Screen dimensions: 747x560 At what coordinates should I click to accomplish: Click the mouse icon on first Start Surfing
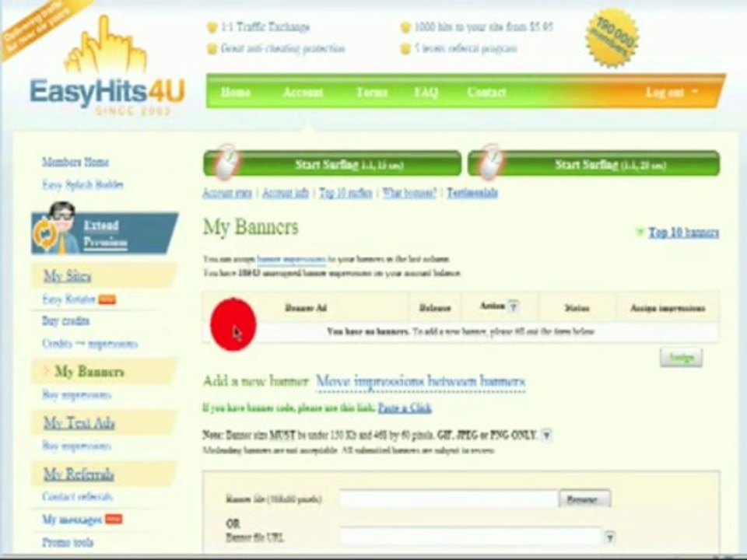226,163
